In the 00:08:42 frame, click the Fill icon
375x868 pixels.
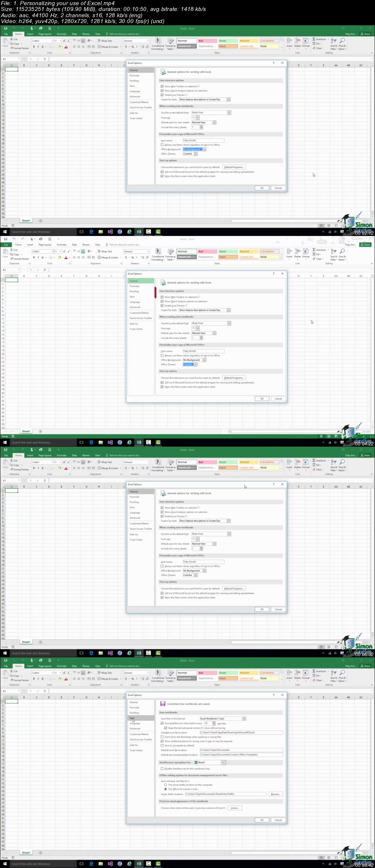point(314,676)
